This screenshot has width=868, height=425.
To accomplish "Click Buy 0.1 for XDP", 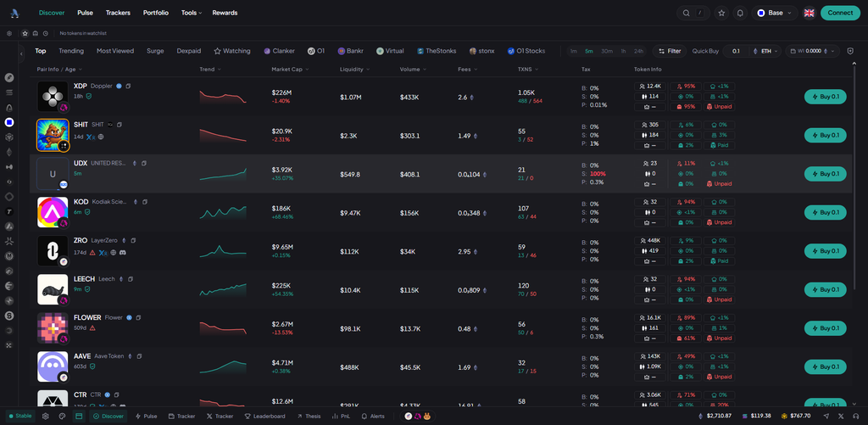I will 825,97.
